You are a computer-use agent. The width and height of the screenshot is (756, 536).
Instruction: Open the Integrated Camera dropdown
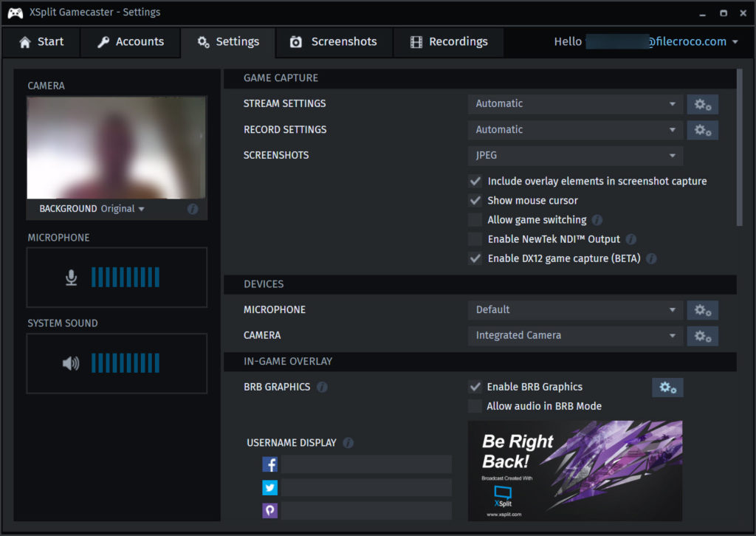coord(575,336)
